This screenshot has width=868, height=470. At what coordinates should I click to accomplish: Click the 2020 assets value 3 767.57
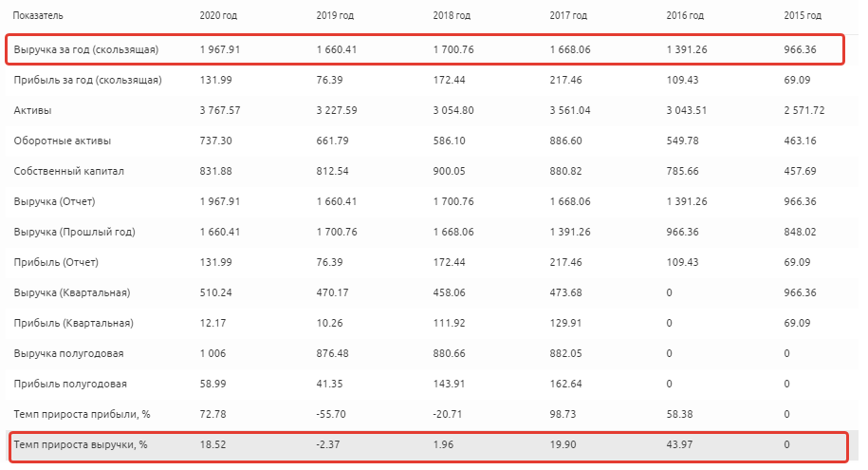pyautogui.click(x=220, y=110)
